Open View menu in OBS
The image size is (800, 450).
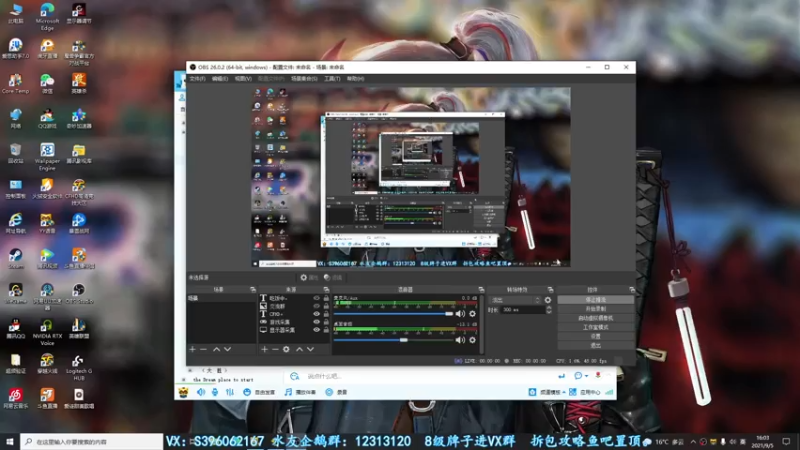click(243, 79)
